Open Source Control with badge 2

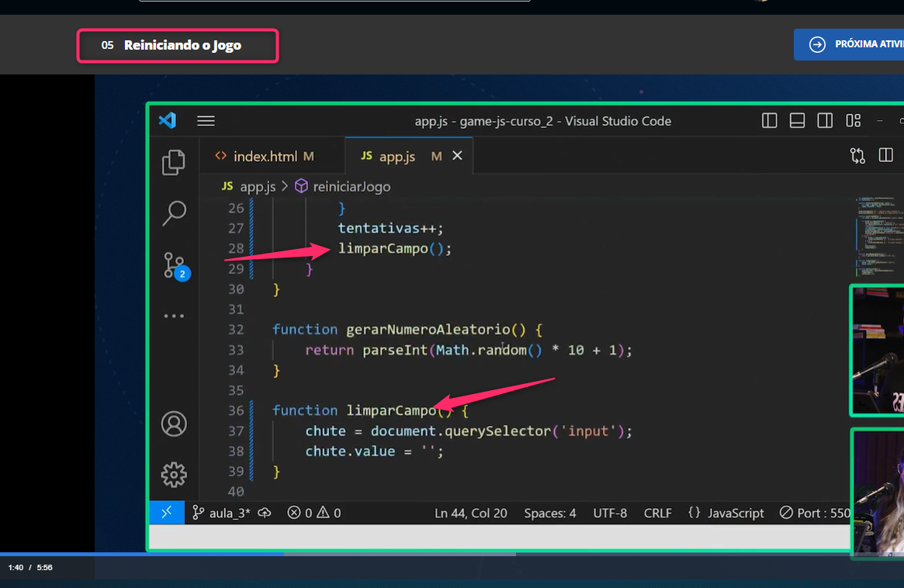(x=174, y=265)
